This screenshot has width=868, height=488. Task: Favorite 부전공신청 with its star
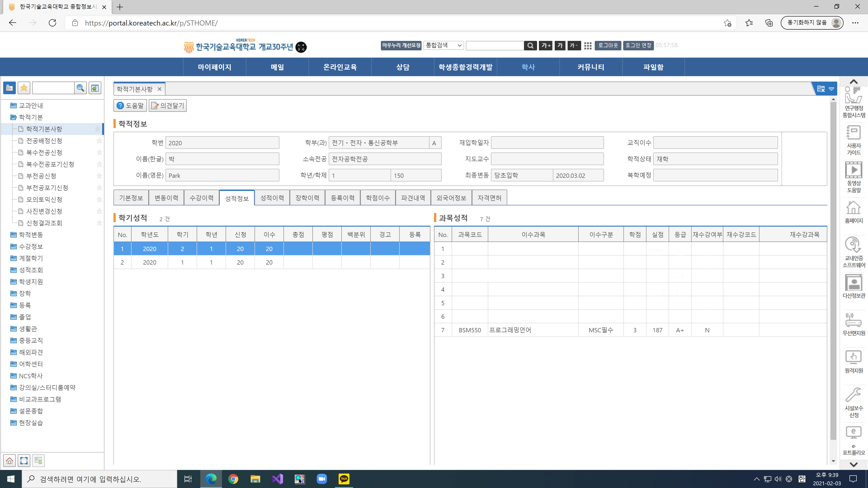coord(99,176)
